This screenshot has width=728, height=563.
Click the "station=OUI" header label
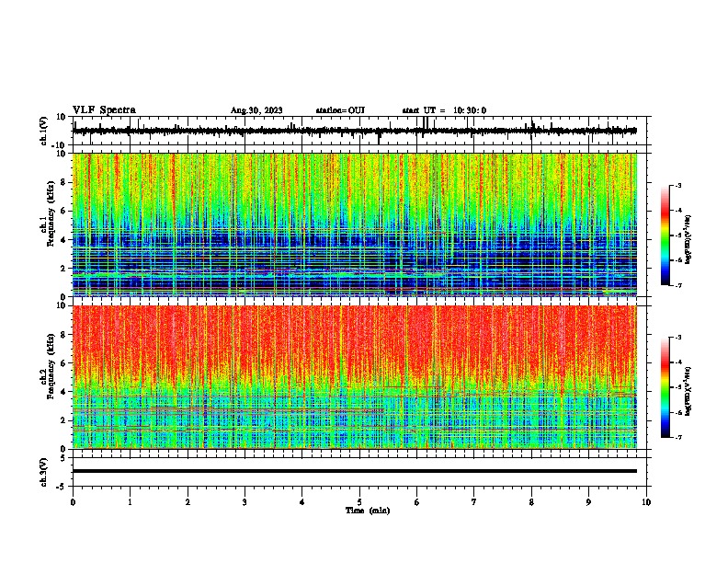click(x=340, y=110)
